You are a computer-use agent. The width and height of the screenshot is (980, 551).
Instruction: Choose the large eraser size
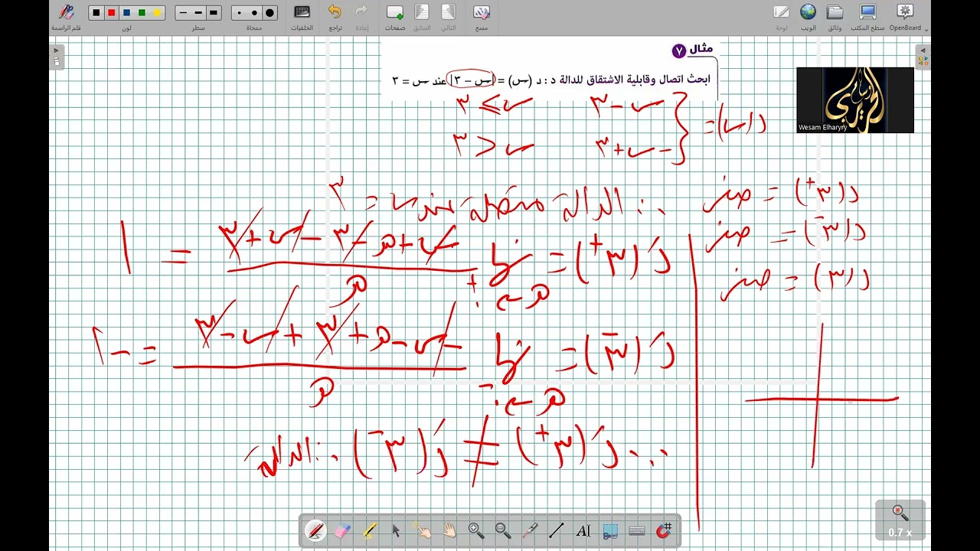click(269, 13)
